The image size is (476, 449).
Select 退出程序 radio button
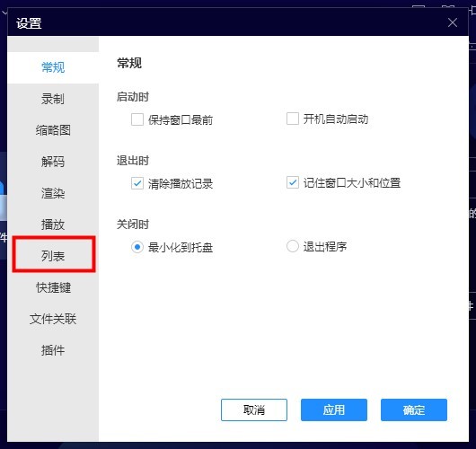[x=293, y=246]
